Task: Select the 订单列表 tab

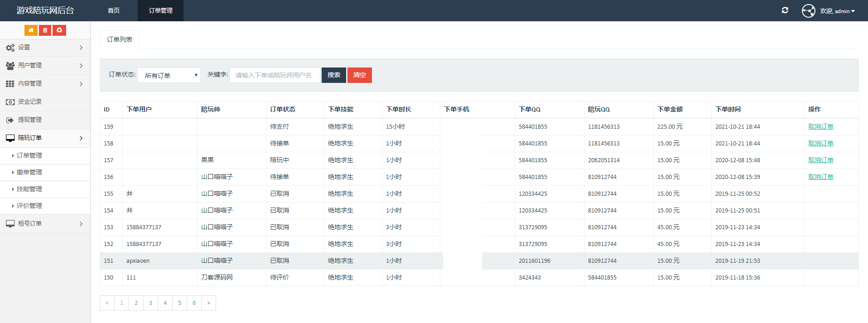Action: click(120, 40)
